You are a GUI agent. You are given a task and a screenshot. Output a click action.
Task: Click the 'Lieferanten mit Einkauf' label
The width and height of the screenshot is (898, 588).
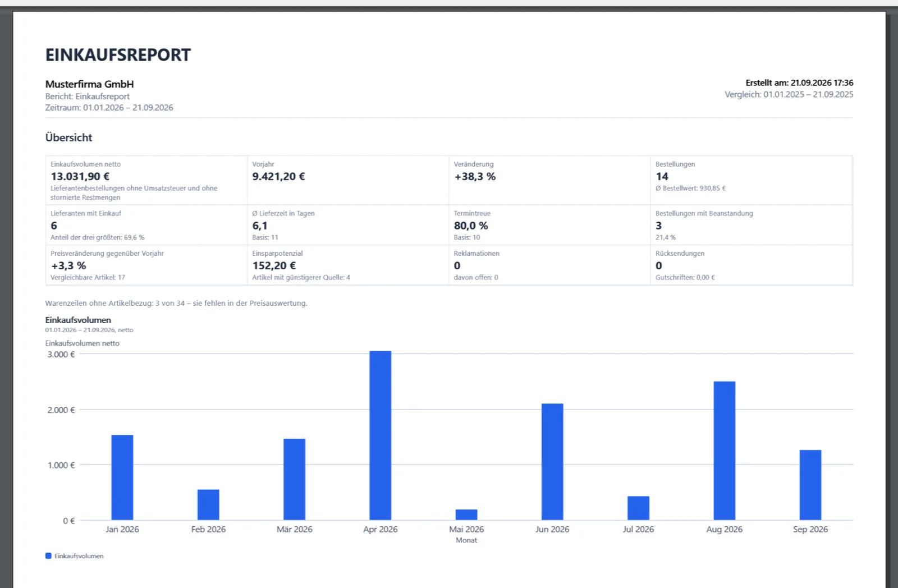86,213
